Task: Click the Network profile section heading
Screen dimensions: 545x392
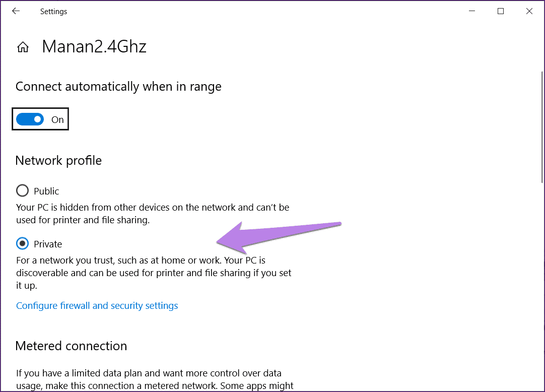Action: pos(58,160)
